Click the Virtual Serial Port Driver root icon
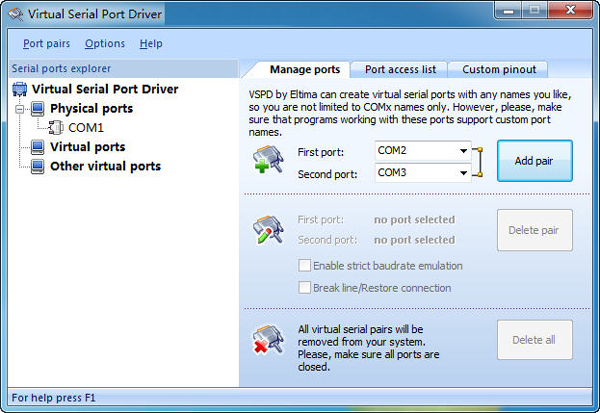The image size is (600, 413). (x=20, y=89)
